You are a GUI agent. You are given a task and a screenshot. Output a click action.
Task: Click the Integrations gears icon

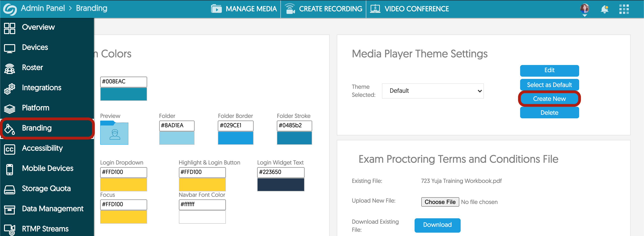(x=10, y=89)
